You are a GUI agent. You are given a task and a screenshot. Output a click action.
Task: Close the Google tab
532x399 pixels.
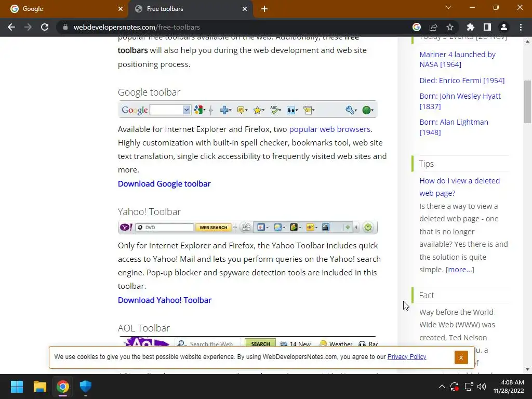pos(121,9)
